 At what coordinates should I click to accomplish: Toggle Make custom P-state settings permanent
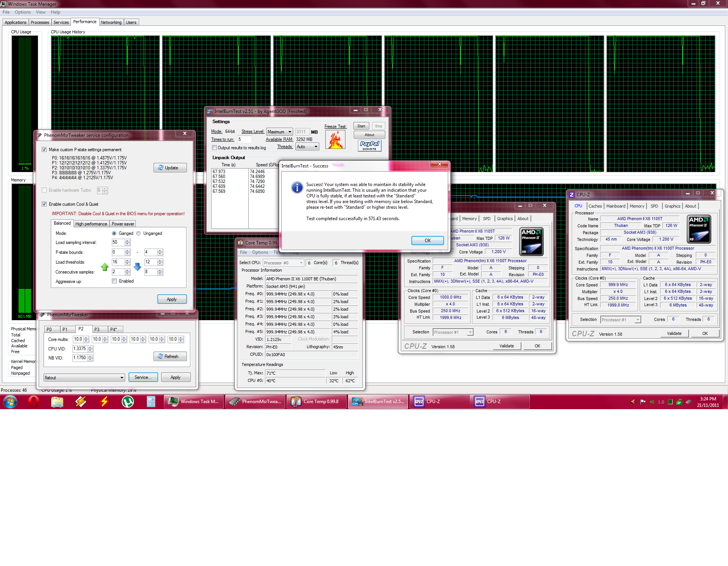tap(44, 150)
